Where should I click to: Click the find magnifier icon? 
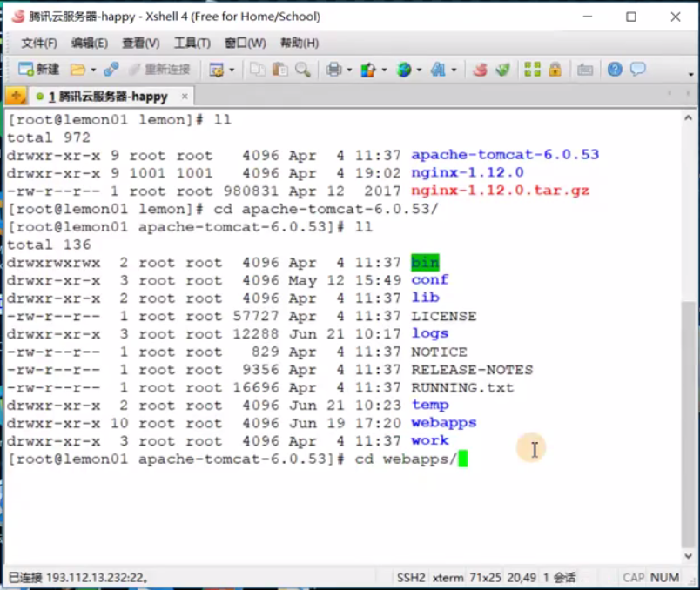pyautogui.click(x=303, y=69)
